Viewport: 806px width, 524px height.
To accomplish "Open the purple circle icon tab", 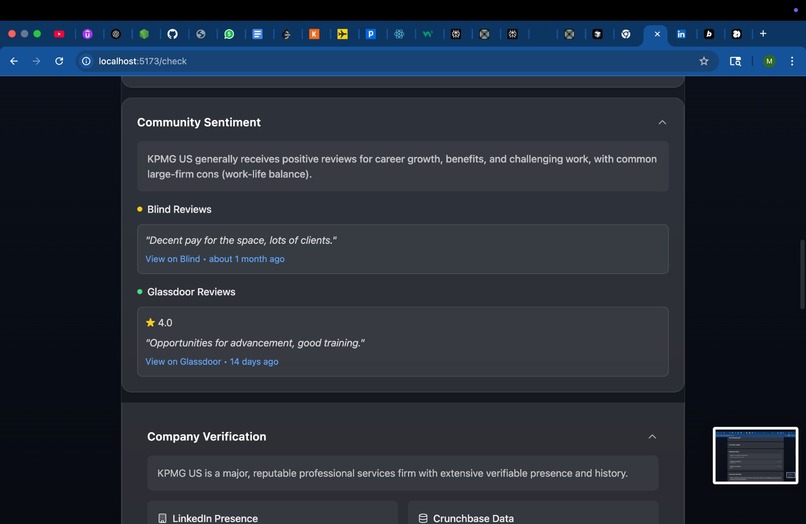I will pyautogui.click(x=87, y=34).
